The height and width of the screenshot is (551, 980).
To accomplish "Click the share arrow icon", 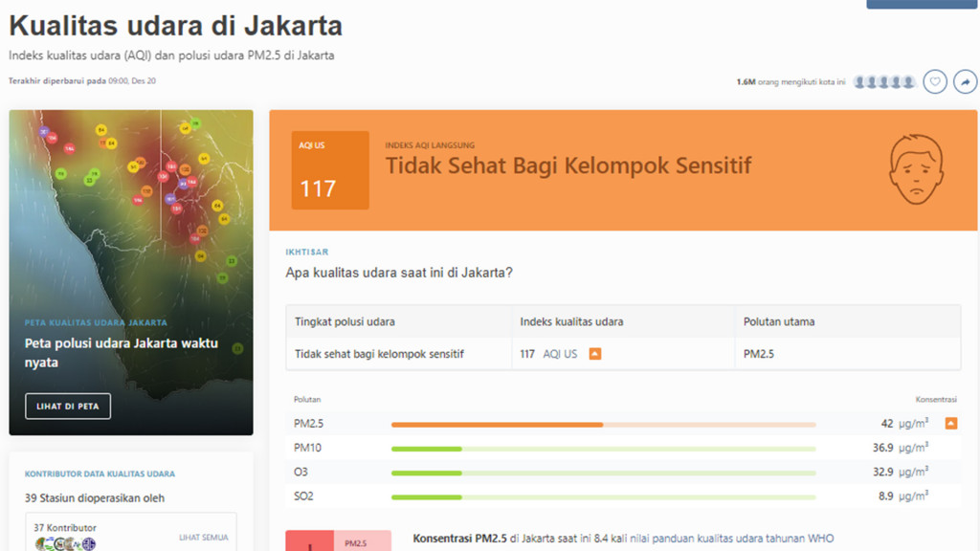I will point(965,82).
